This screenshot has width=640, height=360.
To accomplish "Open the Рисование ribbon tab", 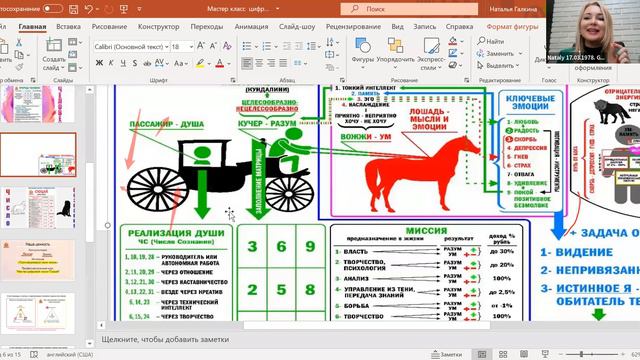I will pyautogui.click(x=109, y=27).
